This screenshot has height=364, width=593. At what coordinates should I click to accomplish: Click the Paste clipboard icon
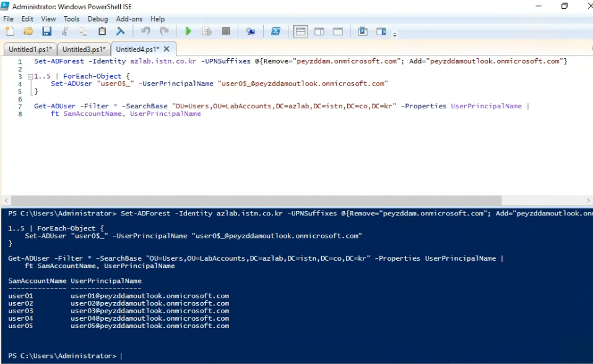102,32
